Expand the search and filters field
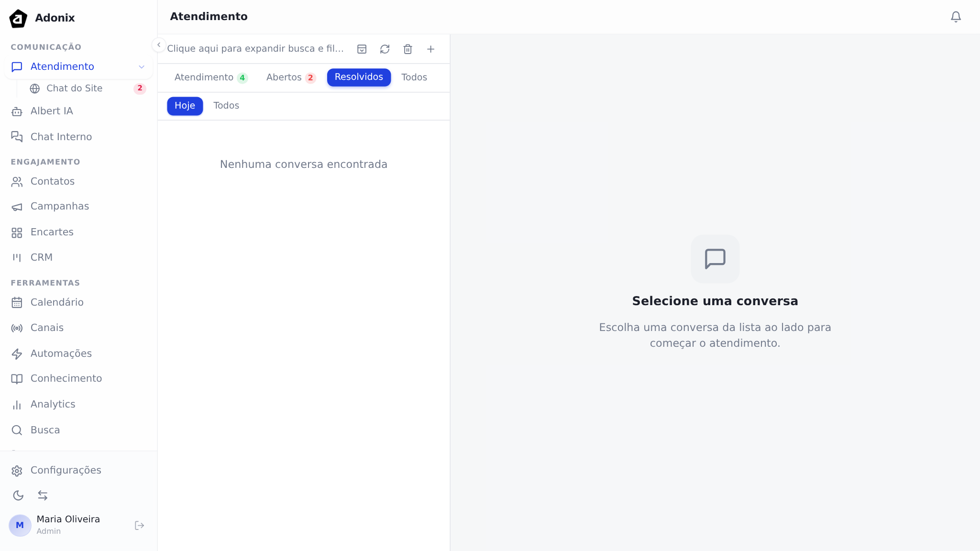The image size is (980, 551). pos(255,49)
